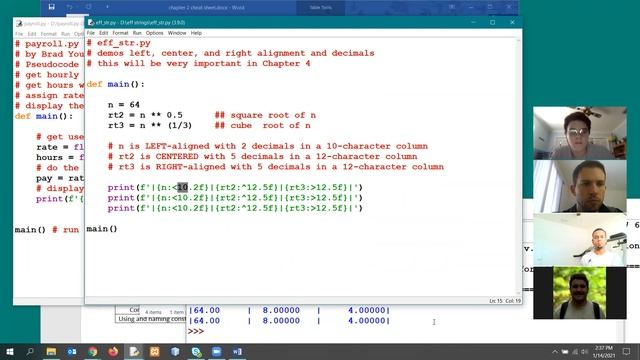
Task: Click the VirtualBox cube taskbar icon
Action: 175,351
